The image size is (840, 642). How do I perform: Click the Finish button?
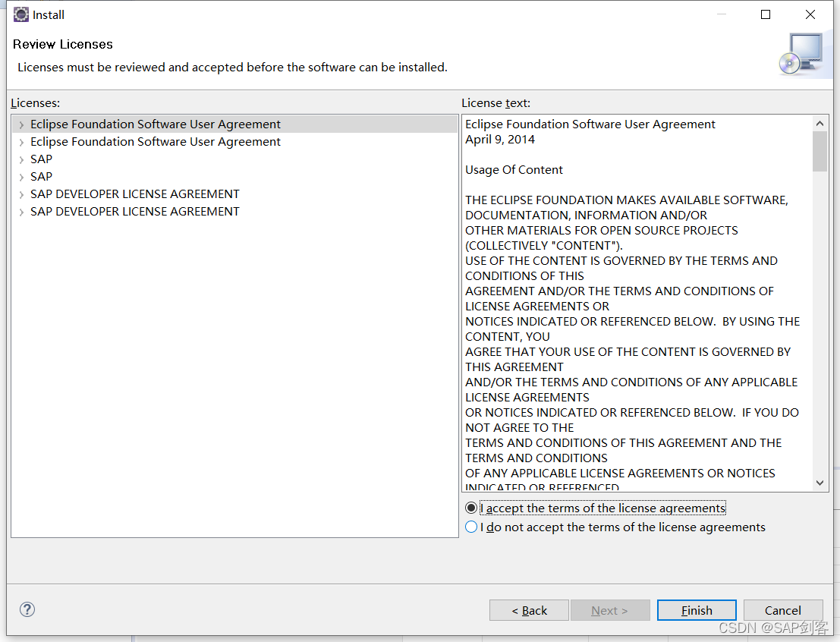(x=696, y=610)
